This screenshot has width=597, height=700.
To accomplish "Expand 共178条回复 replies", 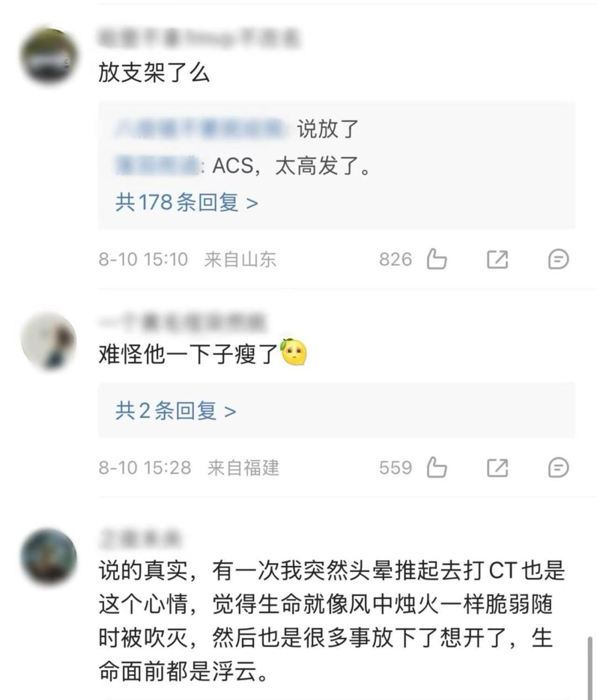I will [x=187, y=202].
